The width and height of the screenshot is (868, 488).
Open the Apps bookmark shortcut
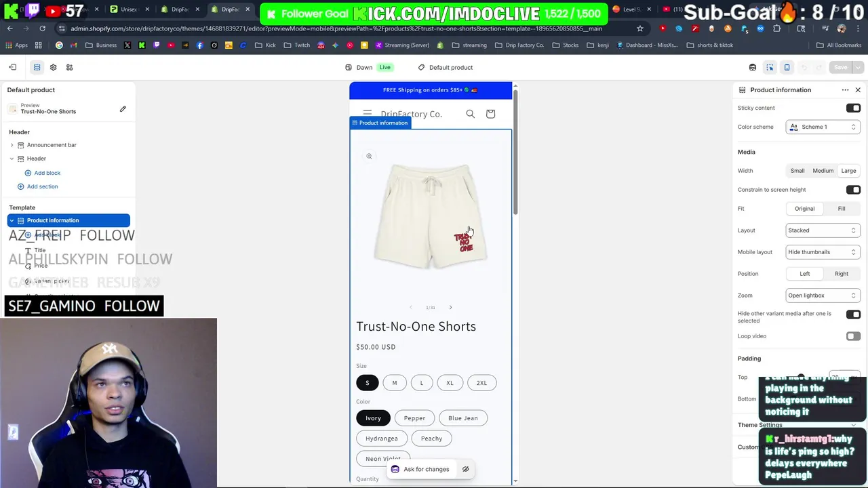coord(16,45)
